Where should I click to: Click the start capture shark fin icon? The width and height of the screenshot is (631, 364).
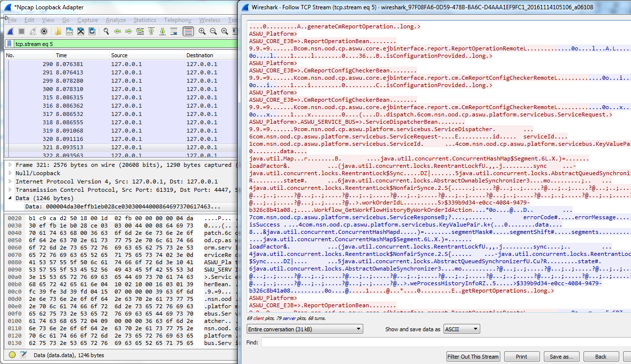click(10, 31)
